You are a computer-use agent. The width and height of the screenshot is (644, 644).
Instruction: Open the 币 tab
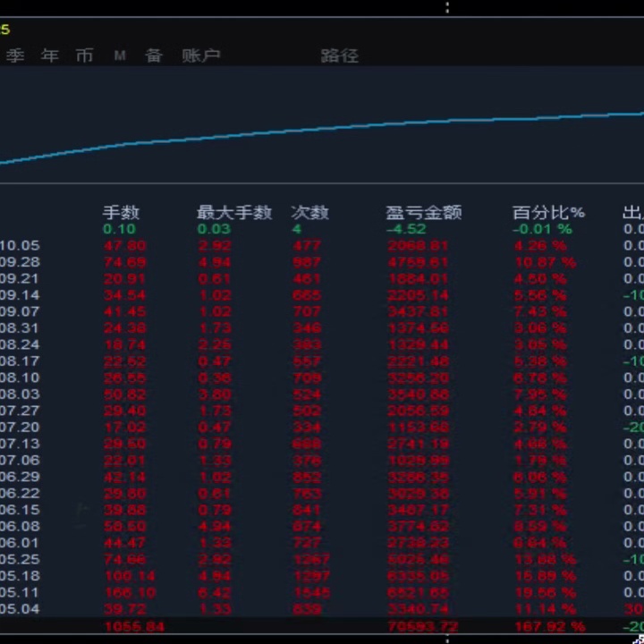(84, 55)
